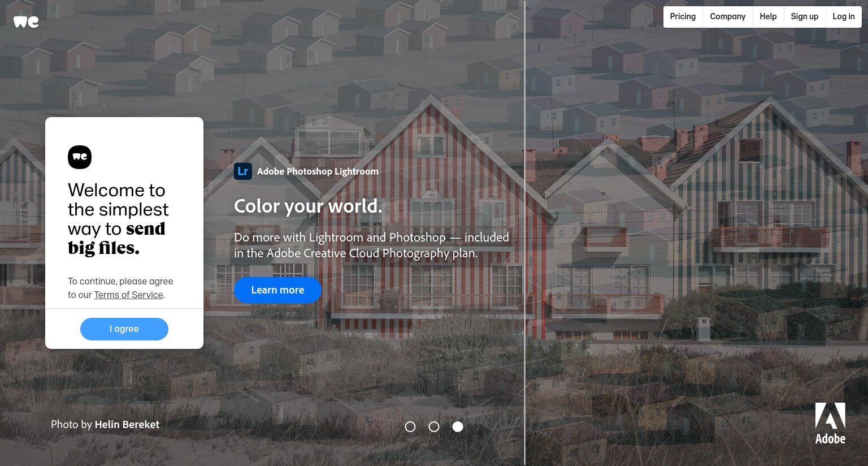Click the Color your world headline

point(308,206)
